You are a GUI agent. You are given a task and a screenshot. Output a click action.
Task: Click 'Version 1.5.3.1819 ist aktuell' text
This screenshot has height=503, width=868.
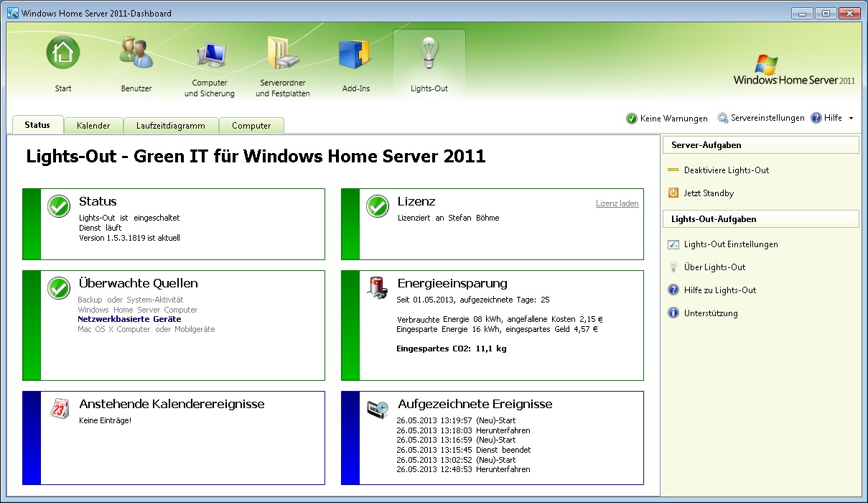click(x=129, y=237)
